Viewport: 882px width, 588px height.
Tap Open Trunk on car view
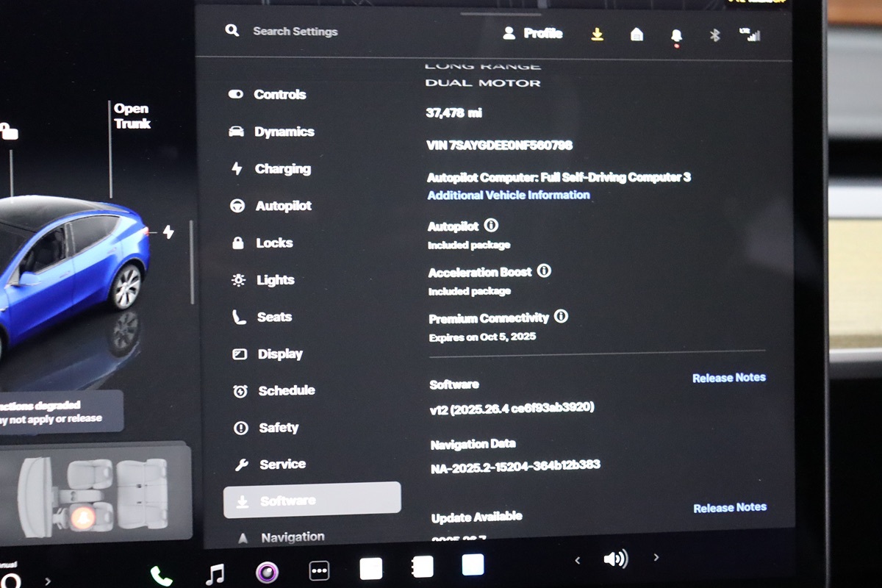pos(132,116)
